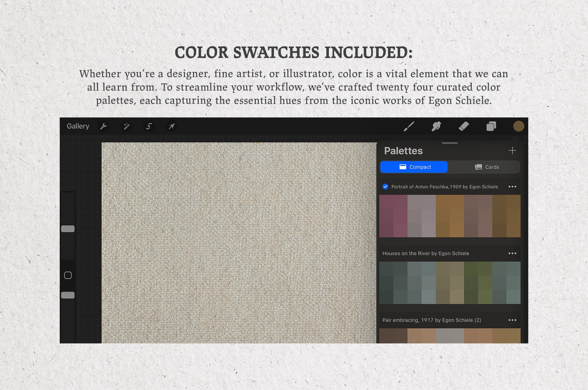
Task: Select the Transform arrow tool
Action: coord(172,126)
